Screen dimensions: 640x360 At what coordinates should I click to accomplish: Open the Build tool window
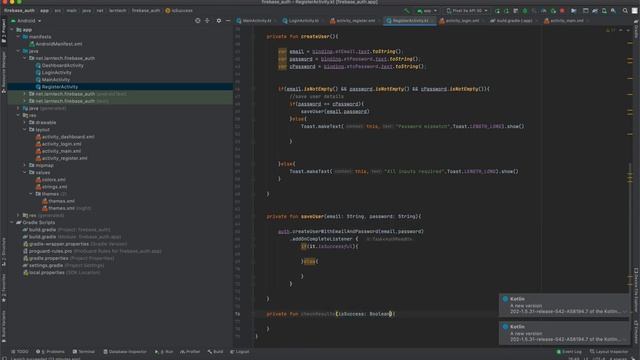tap(215, 351)
